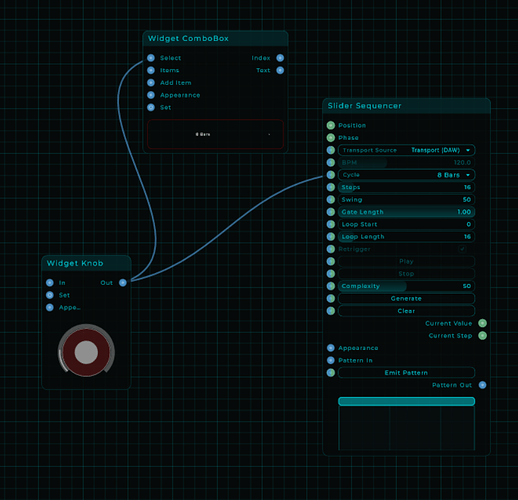The image size is (518, 500).
Task: Click the Swing slider
Action: click(406, 199)
